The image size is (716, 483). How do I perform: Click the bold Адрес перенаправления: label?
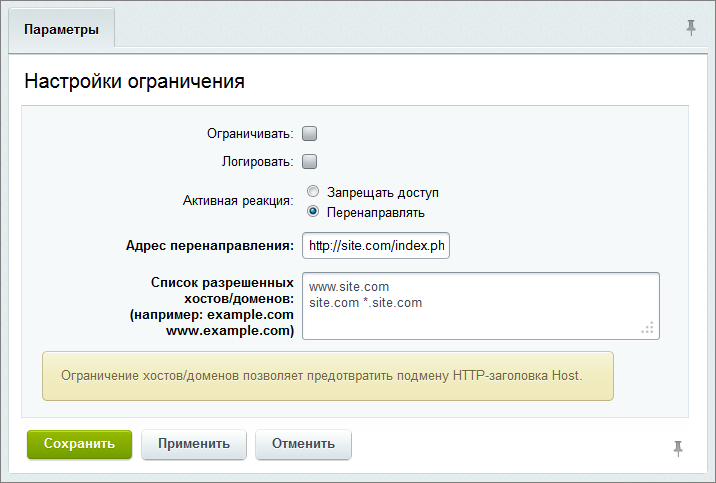click(x=210, y=246)
